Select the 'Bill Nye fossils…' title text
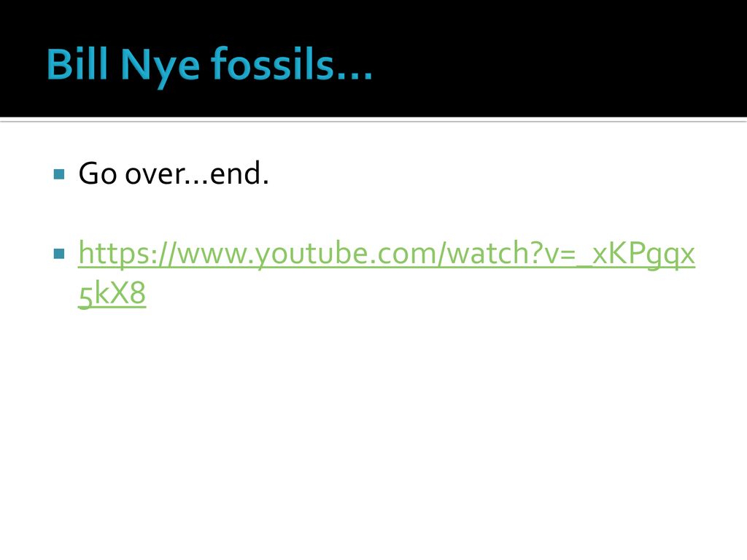The image size is (747, 560). 209,65
